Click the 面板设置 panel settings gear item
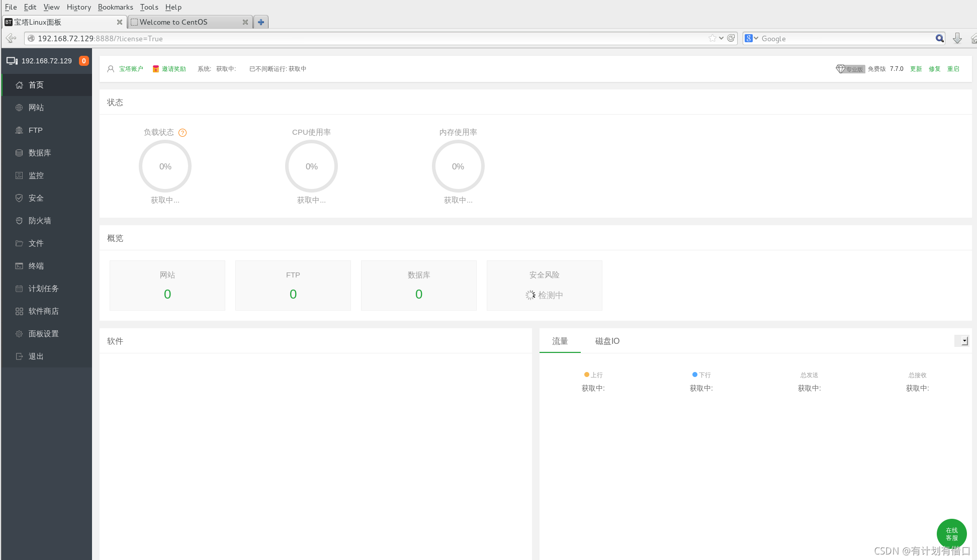Screen dimensions: 977x560 click(43, 334)
